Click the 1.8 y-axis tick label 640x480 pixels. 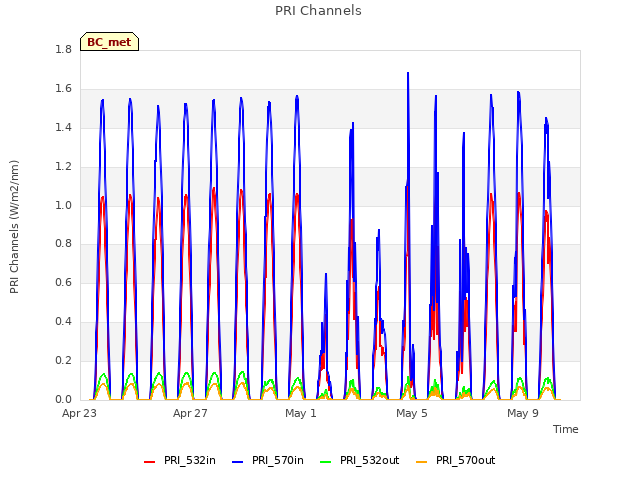tap(63, 50)
